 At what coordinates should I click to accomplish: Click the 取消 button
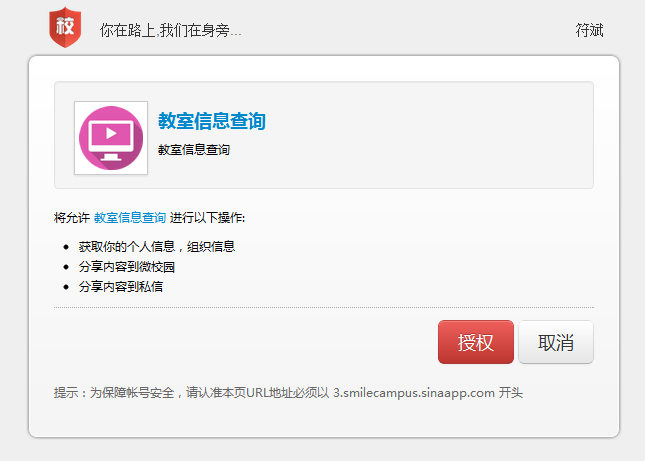[556, 342]
